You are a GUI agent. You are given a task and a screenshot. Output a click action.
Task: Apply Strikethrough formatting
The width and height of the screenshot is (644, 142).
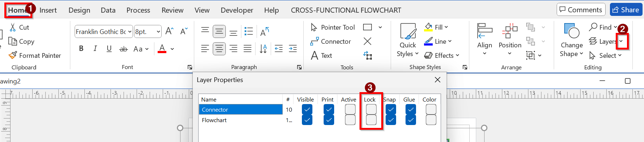(123, 49)
